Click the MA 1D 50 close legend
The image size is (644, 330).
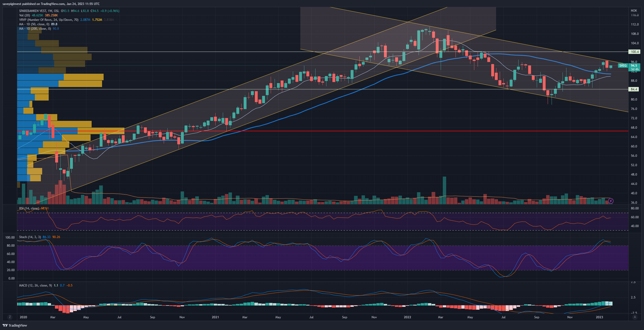click(x=34, y=24)
